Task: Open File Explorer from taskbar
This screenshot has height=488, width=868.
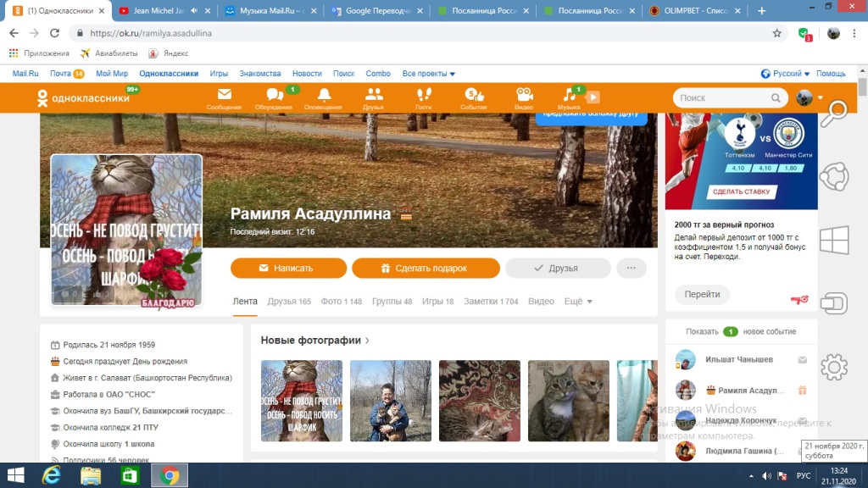Action: [90, 475]
